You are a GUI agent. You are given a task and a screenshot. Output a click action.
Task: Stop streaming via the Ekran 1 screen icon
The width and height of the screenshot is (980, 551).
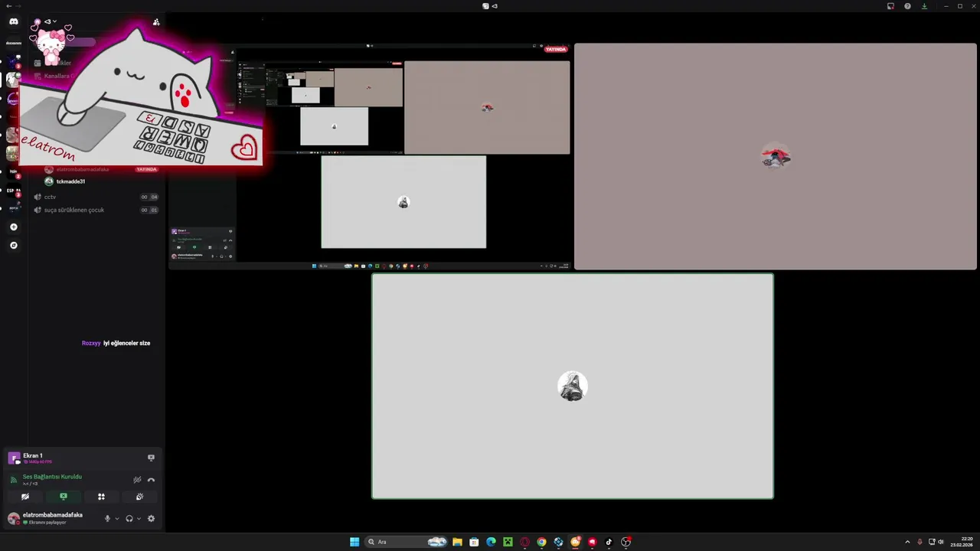(x=151, y=458)
